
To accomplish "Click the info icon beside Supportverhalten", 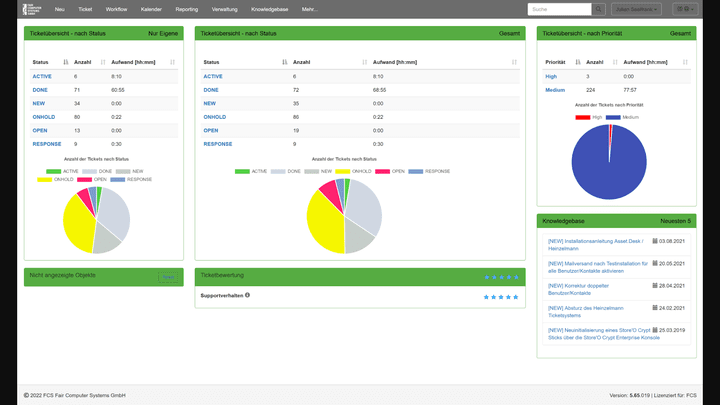I will coord(247,295).
